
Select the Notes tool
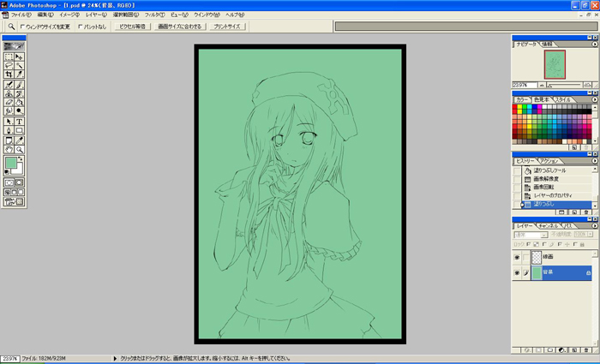(9, 140)
